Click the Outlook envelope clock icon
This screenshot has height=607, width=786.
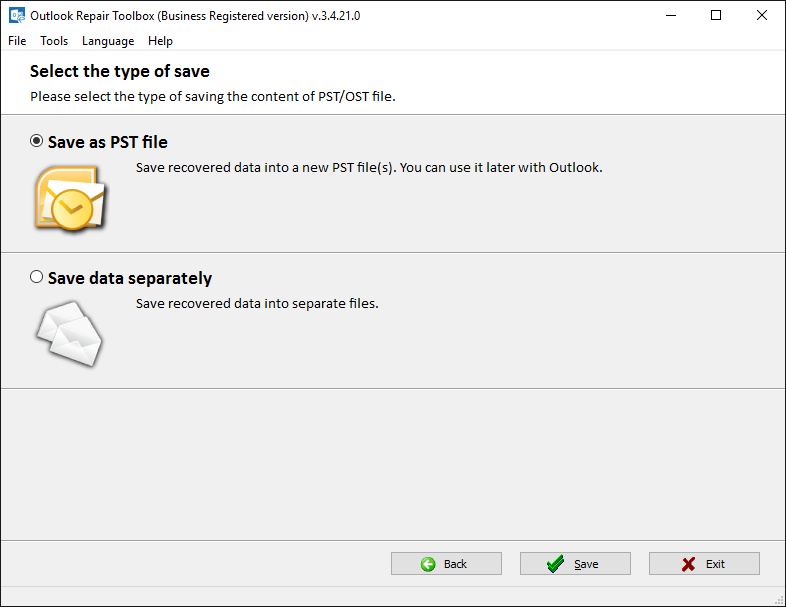[71, 198]
